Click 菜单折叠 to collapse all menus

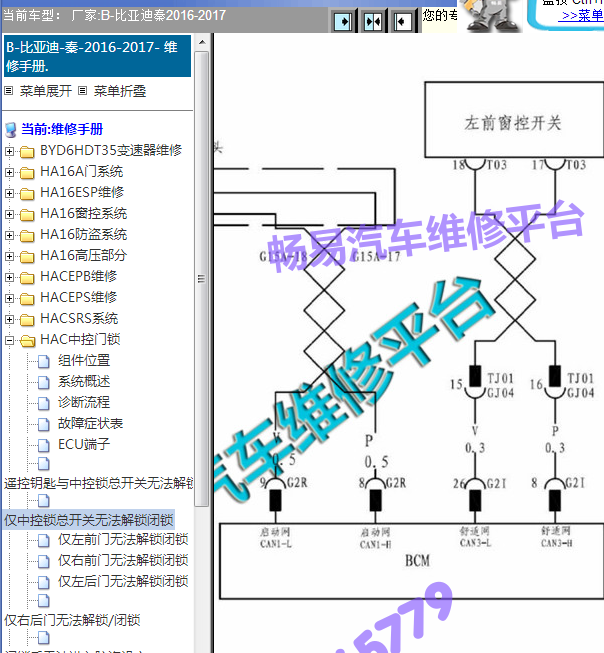click(120, 91)
